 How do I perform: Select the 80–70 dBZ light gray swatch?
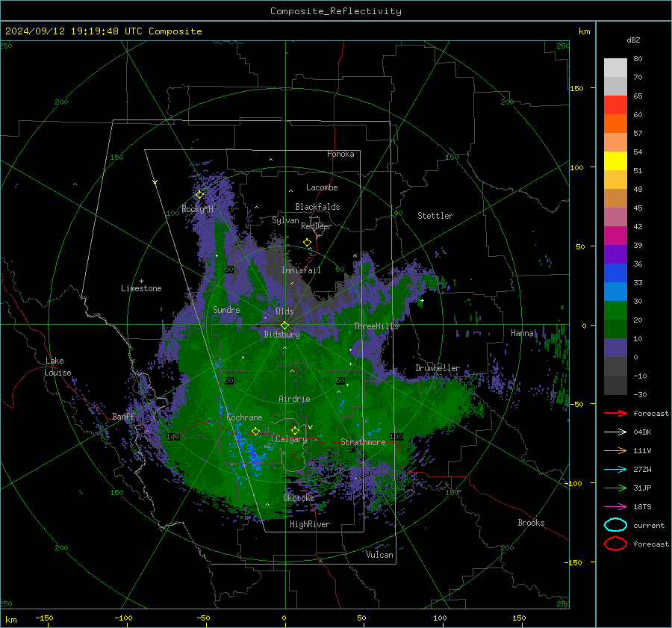click(x=615, y=68)
